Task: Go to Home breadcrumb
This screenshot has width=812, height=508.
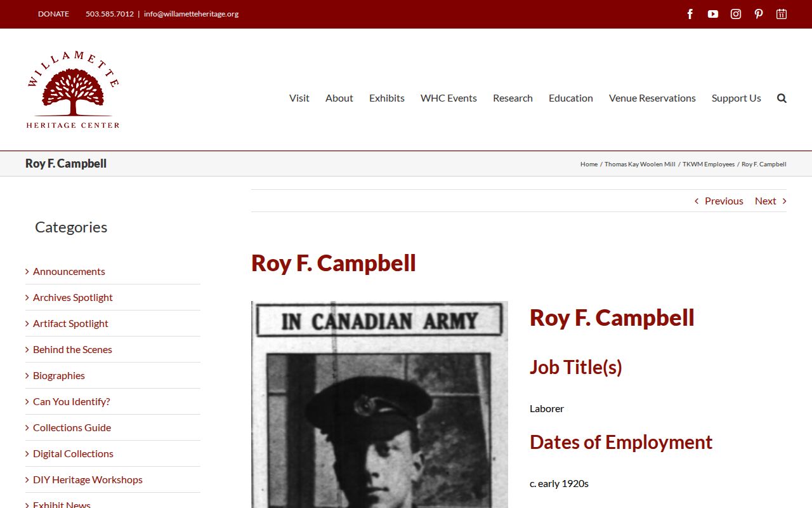Action: point(589,164)
